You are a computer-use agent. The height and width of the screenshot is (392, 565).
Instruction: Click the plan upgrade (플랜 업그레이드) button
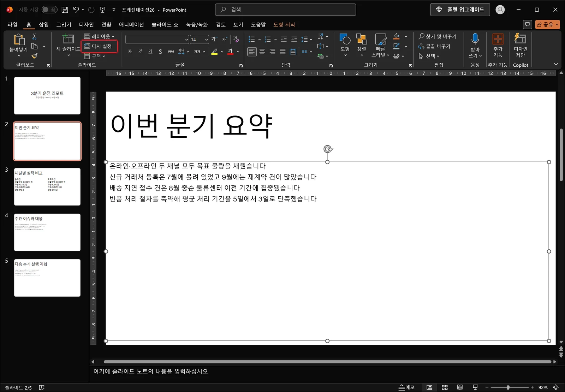(460, 10)
